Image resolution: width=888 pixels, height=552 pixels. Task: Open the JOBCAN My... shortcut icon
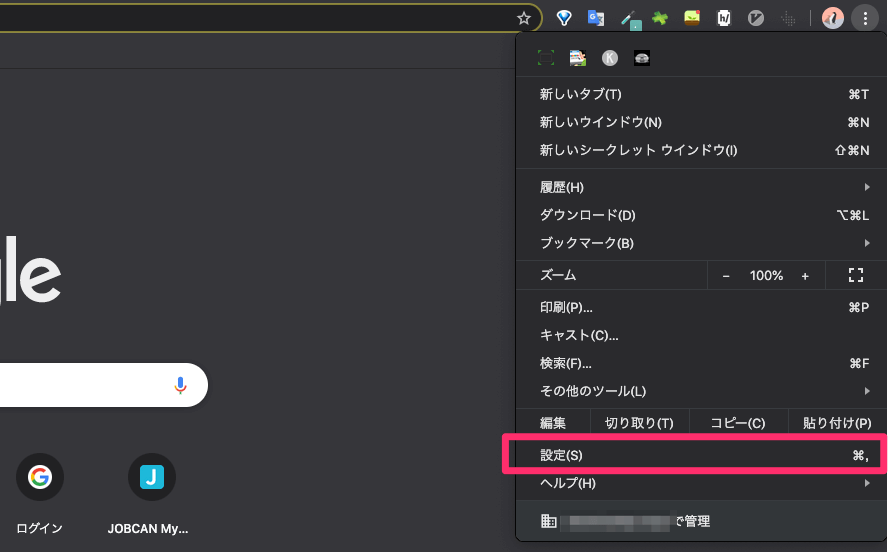coord(151,477)
